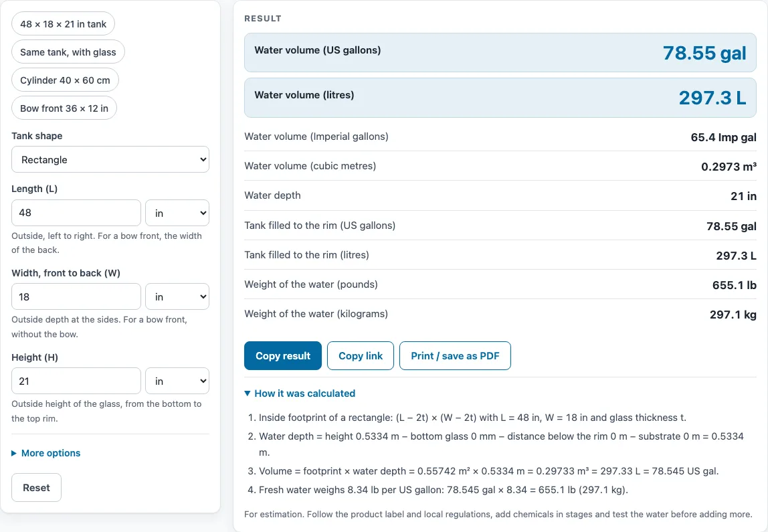Click the RESULT heading
Image resolution: width=768 pixels, height=532 pixels.
point(263,18)
